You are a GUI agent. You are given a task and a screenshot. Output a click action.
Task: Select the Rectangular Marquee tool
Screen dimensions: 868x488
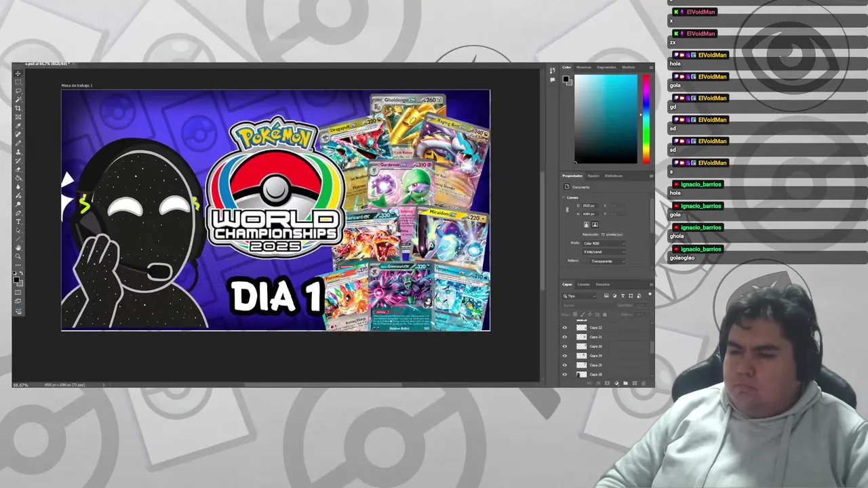18,81
